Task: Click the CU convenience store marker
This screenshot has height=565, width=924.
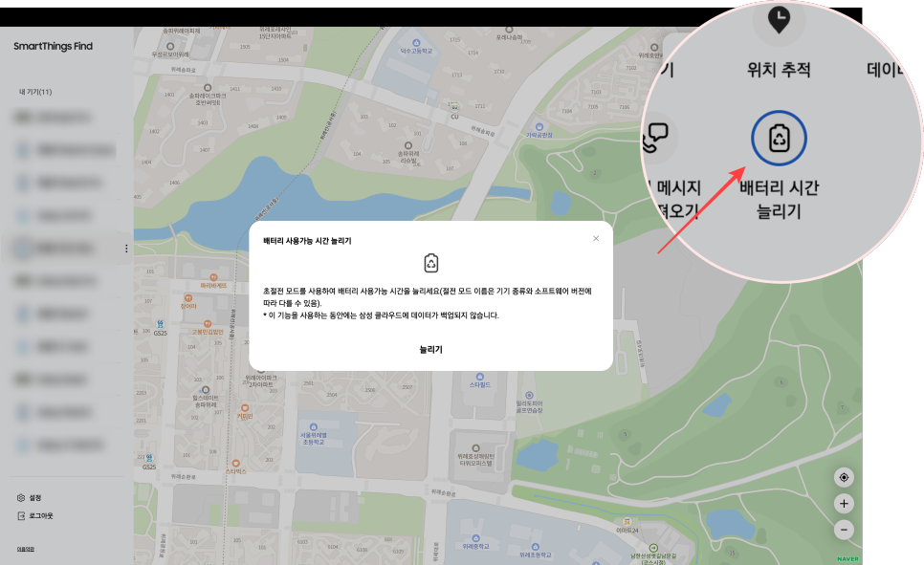Action: pos(454,108)
